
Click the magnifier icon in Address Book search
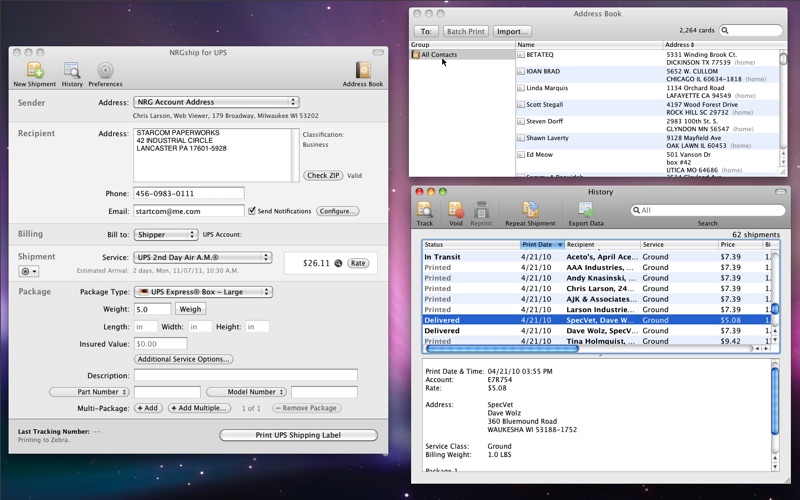click(x=726, y=31)
